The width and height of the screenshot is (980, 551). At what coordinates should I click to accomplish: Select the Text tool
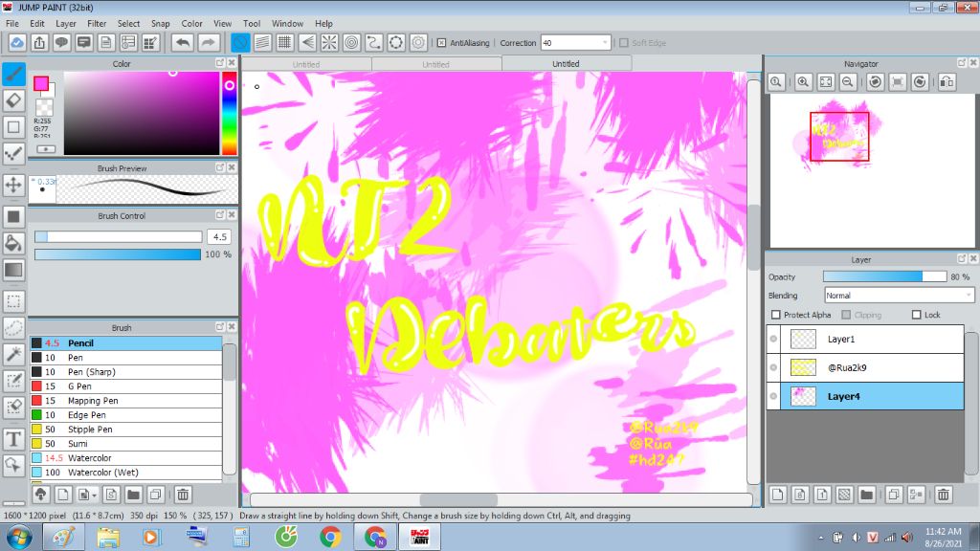coord(13,438)
